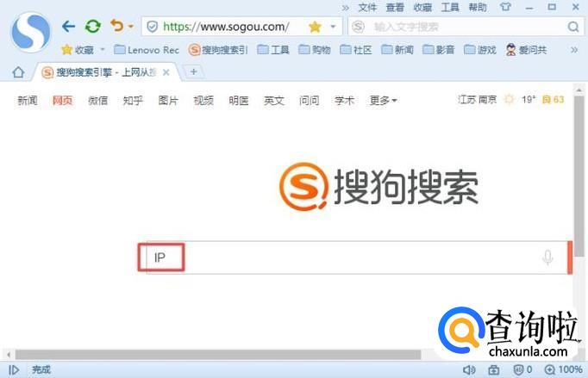588x378 pixels.
Task: Click the https://www.sogou.com/ address field
Action: pos(226,27)
